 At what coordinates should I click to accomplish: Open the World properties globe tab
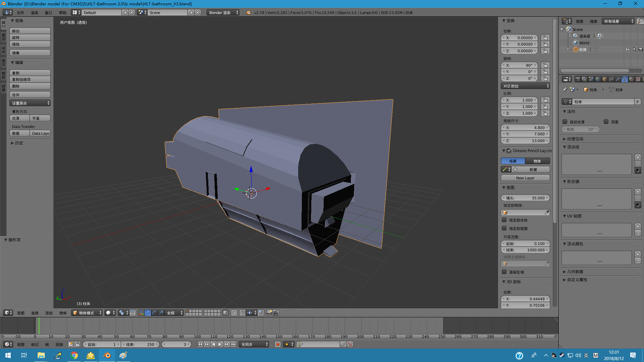point(598,79)
